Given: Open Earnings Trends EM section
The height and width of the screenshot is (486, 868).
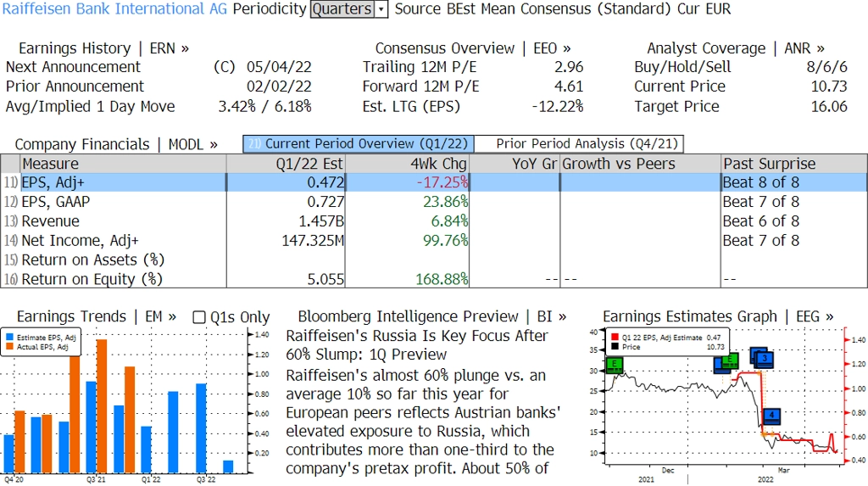Looking at the screenshot, I should [x=97, y=317].
